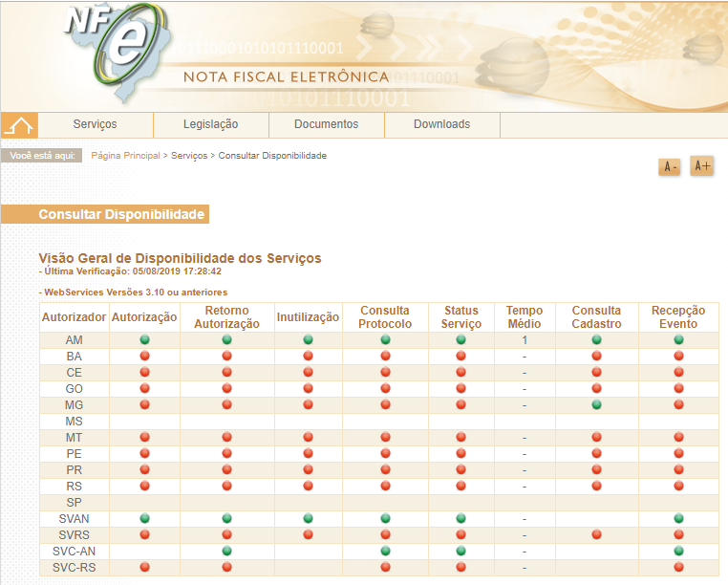Click Visão Geral de Disponibilidade heading
728x585 pixels.
(x=181, y=258)
